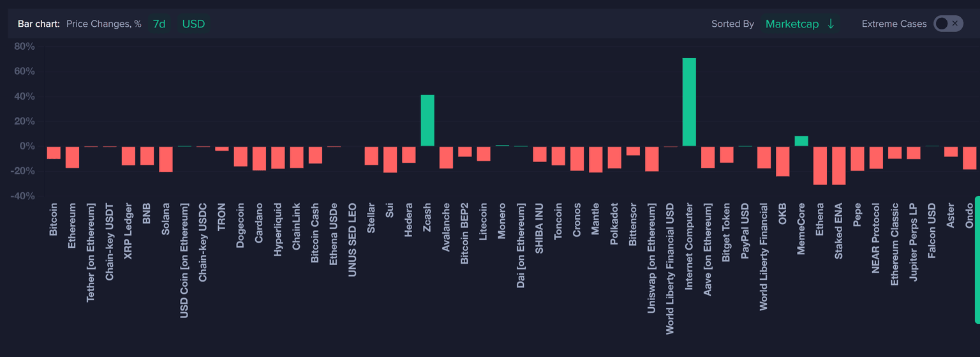Viewport: 980px width, 357px height.
Task: Click the red Bitcoin bar
Action: 54,153
